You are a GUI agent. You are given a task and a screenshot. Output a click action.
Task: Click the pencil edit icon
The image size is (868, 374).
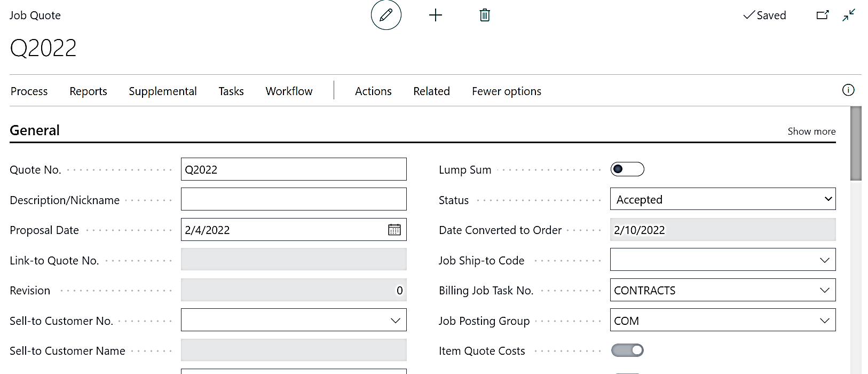coord(386,15)
